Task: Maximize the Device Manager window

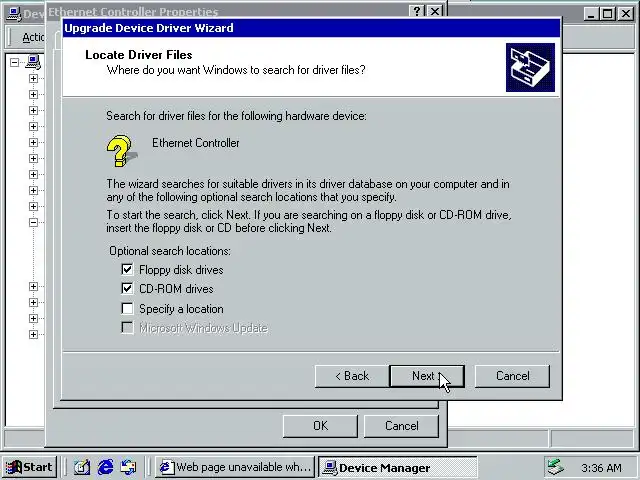Action: [608, 14]
